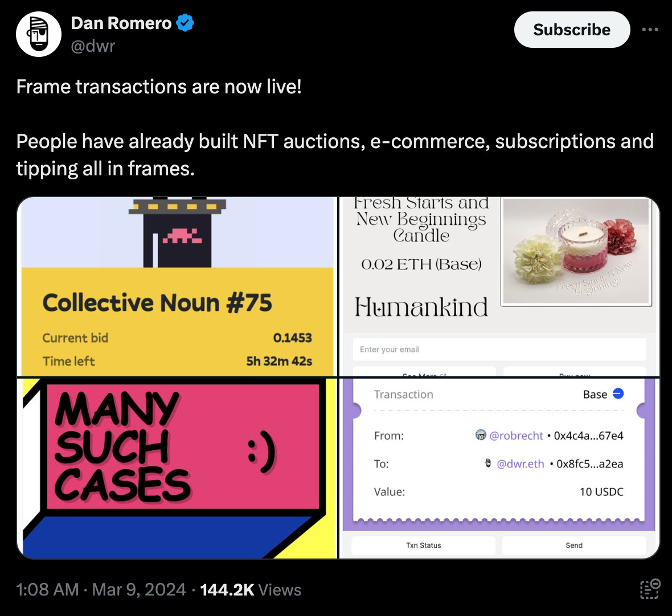This screenshot has height=616, width=672.
Task: Click the Subscribe button
Action: pos(572,29)
